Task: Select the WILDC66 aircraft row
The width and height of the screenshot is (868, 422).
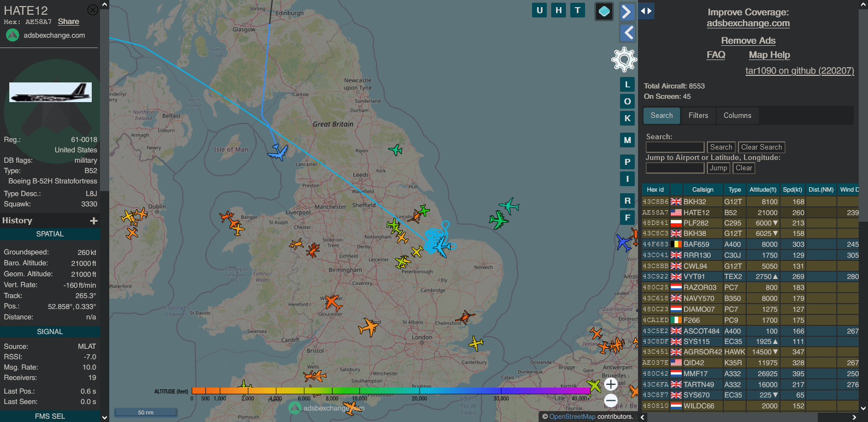Action: (x=751, y=406)
